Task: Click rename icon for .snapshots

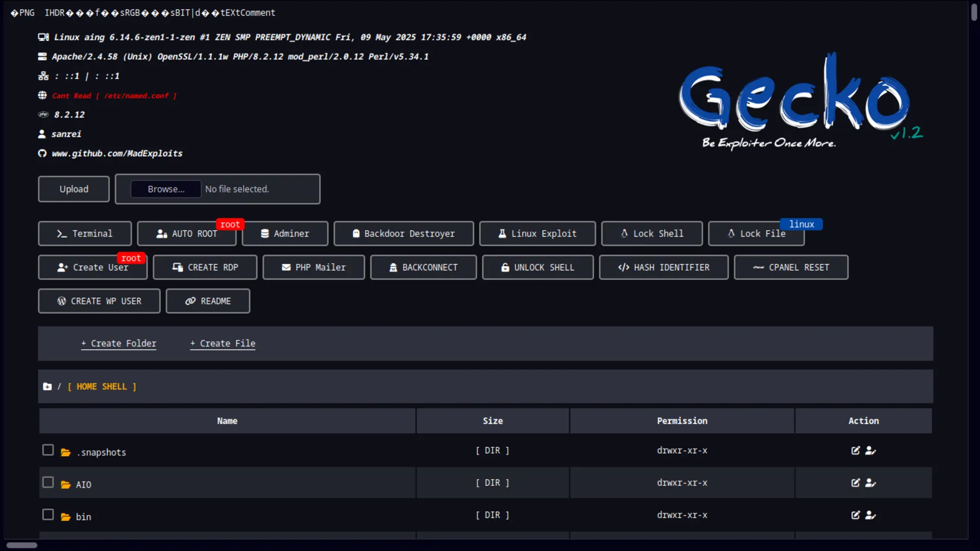Action: [x=871, y=450]
